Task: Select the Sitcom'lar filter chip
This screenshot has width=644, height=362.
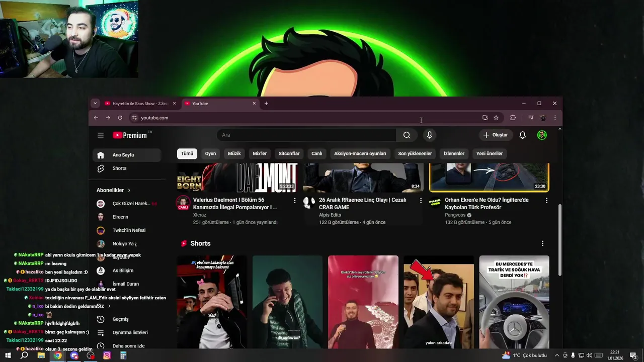Action: 289,154
